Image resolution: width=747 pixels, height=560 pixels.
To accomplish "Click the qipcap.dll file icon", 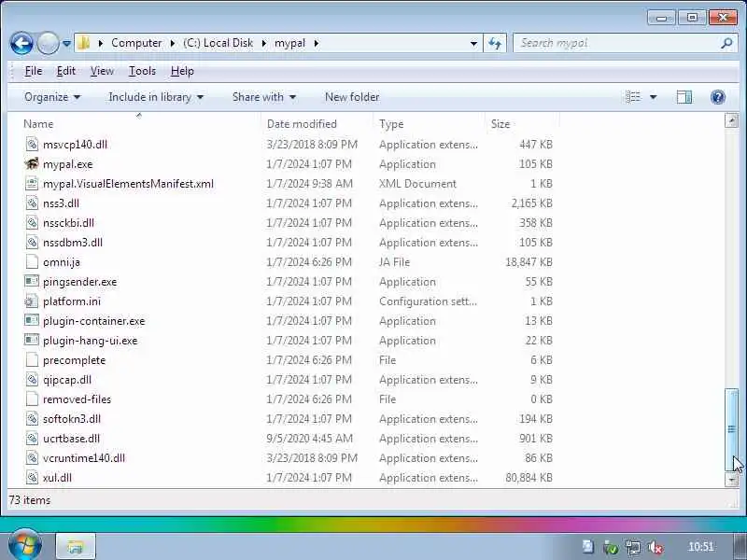I will coord(32,380).
